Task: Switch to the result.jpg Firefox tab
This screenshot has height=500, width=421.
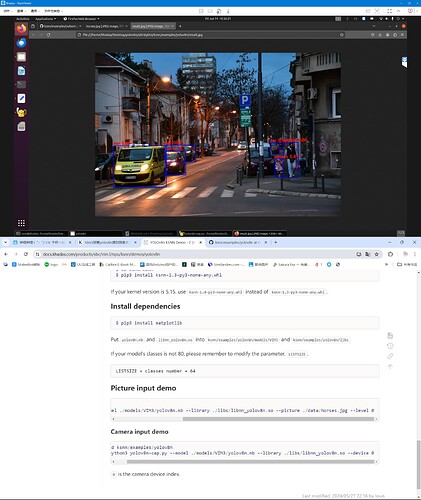Action: (152, 26)
